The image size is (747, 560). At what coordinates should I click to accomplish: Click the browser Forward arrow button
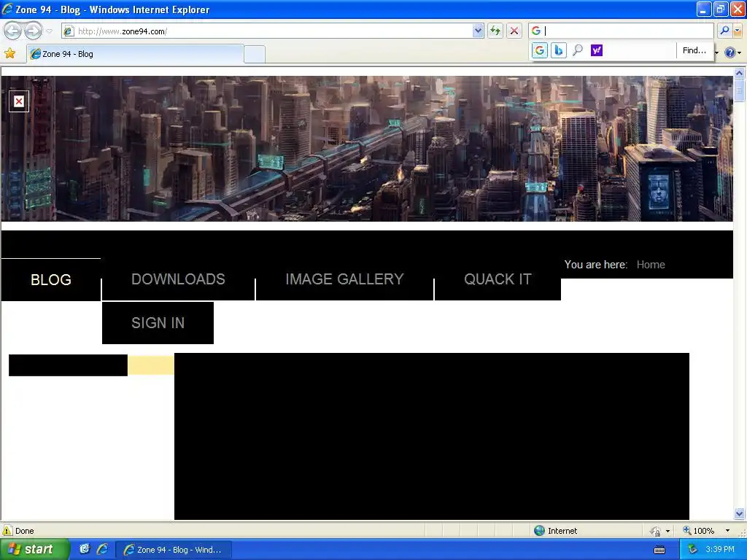click(33, 31)
